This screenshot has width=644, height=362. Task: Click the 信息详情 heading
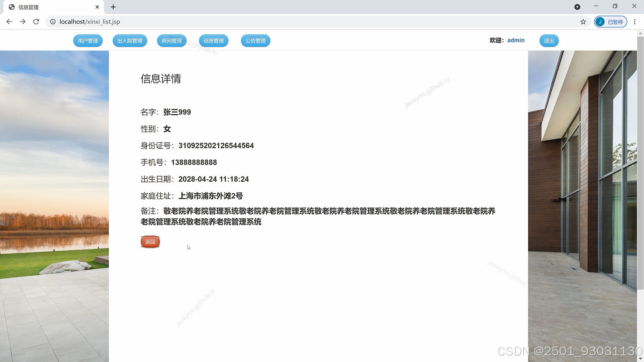[x=161, y=78]
